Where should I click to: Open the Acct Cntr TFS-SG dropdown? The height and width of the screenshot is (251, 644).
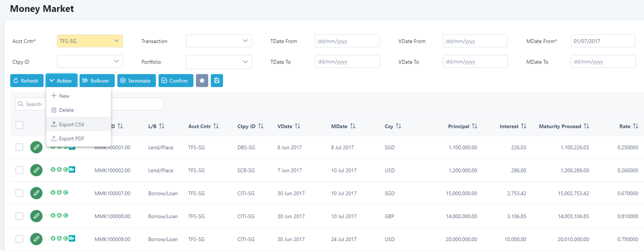tap(90, 41)
